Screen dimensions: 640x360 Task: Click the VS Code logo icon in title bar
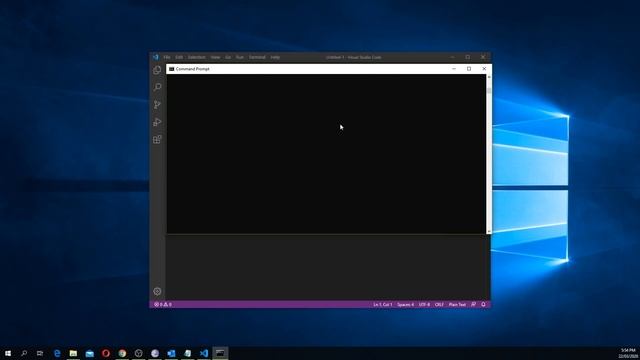point(156,57)
